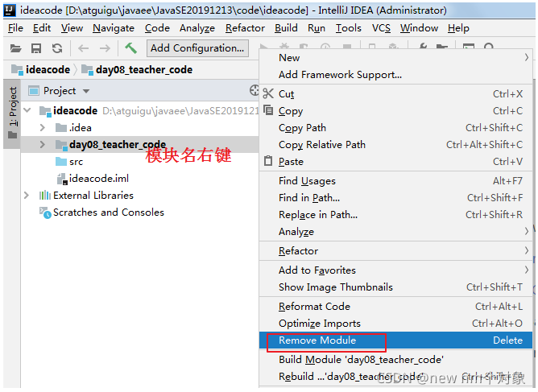The width and height of the screenshot is (538, 392).
Task: Click the Back navigation arrow
Action: coord(84,48)
